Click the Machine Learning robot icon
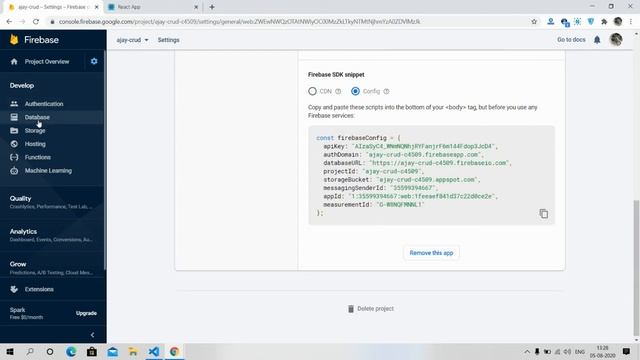The width and height of the screenshot is (640, 360). click(x=14, y=171)
